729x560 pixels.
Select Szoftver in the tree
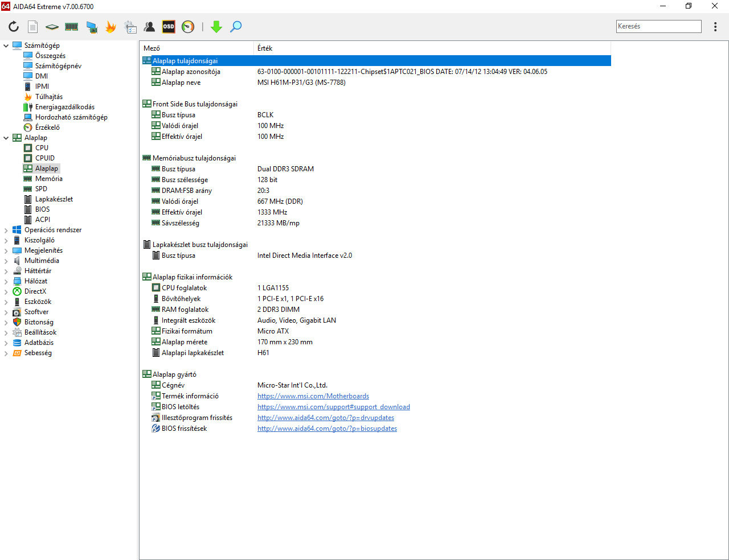36,312
